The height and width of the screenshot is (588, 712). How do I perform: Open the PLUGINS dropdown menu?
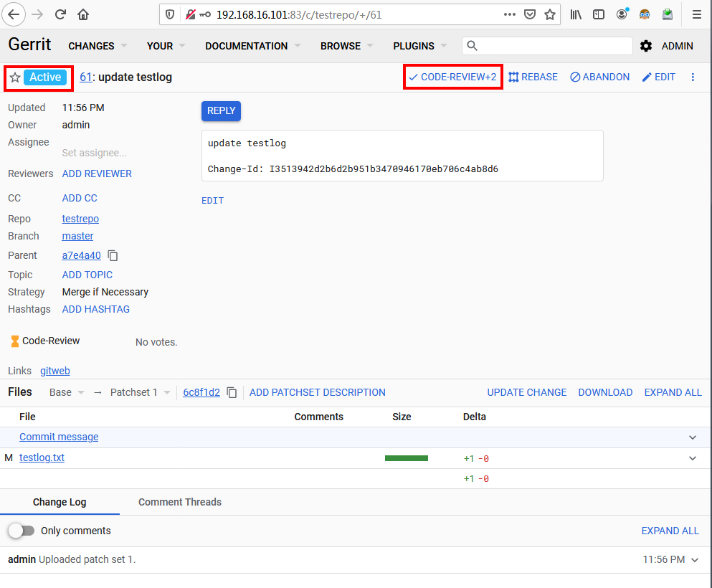[x=420, y=46]
